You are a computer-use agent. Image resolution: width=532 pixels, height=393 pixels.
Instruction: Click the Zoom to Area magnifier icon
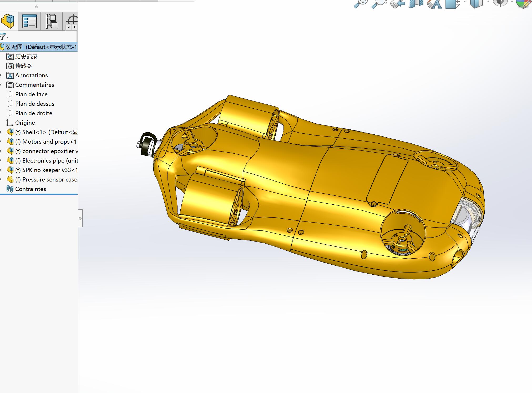pos(379,3)
